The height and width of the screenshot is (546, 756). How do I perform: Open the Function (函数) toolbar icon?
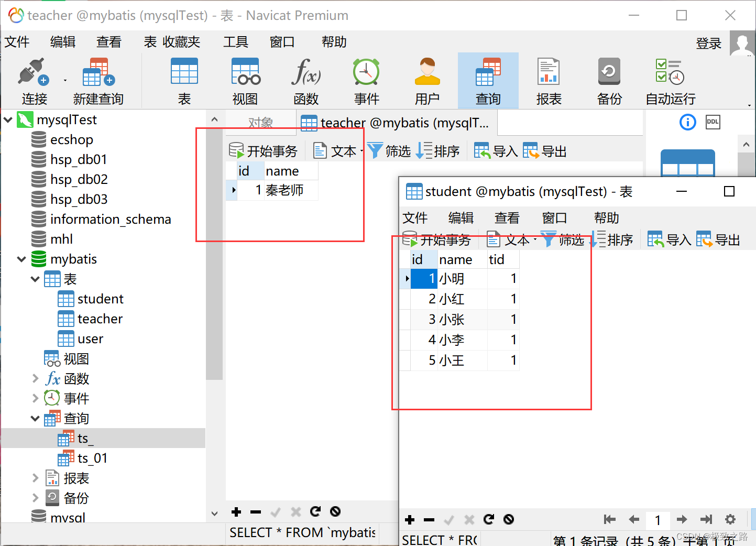point(306,71)
